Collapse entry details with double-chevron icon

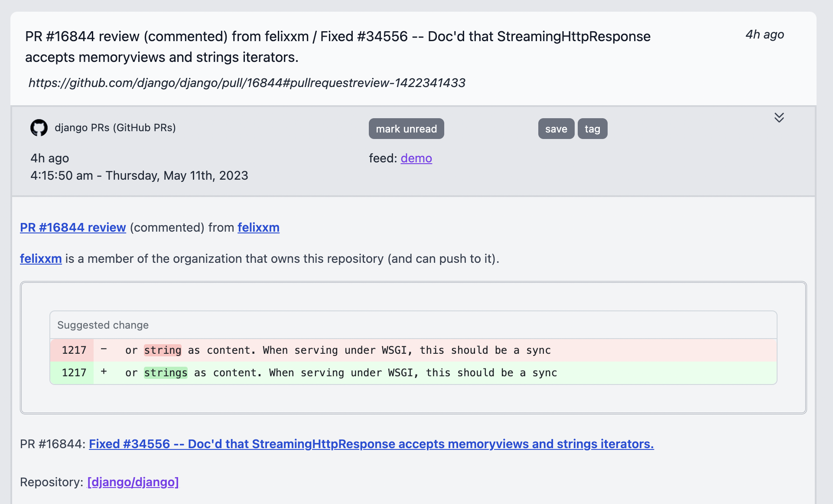pyautogui.click(x=779, y=117)
